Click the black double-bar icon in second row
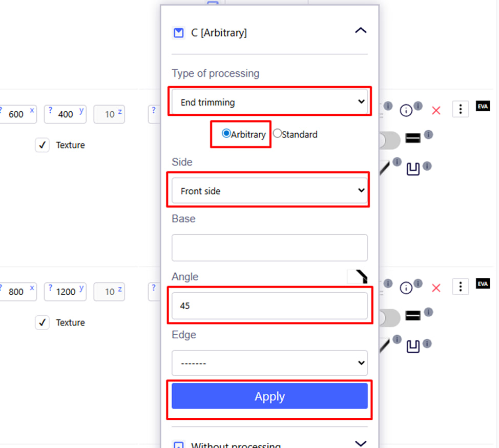This screenshot has width=499, height=448. pyautogui.click(x=413, y=315)
